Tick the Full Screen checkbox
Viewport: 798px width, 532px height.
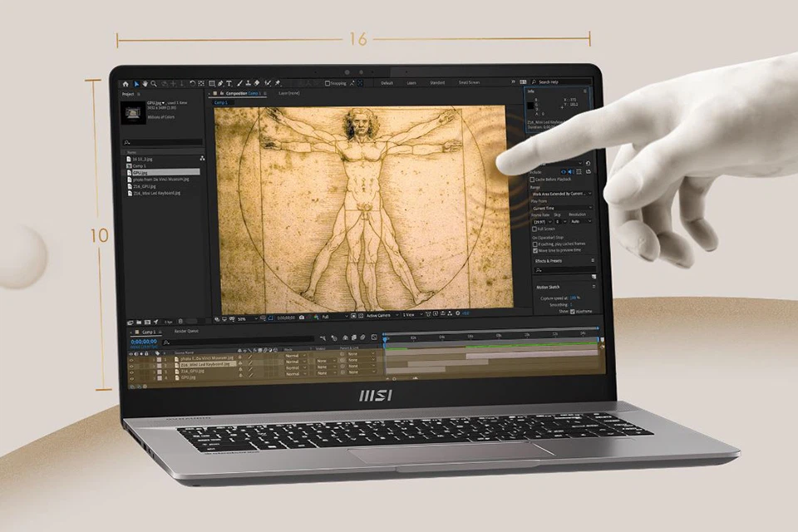534,229
